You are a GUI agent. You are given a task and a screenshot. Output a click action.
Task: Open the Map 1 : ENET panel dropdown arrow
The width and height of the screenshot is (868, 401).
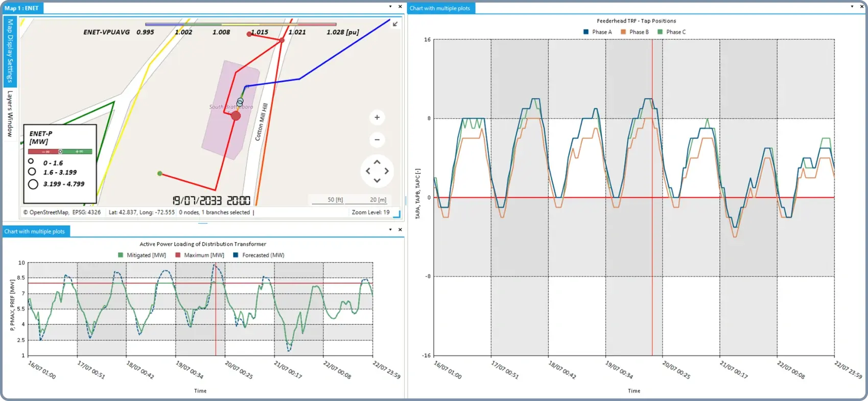[x=390, y=7]
